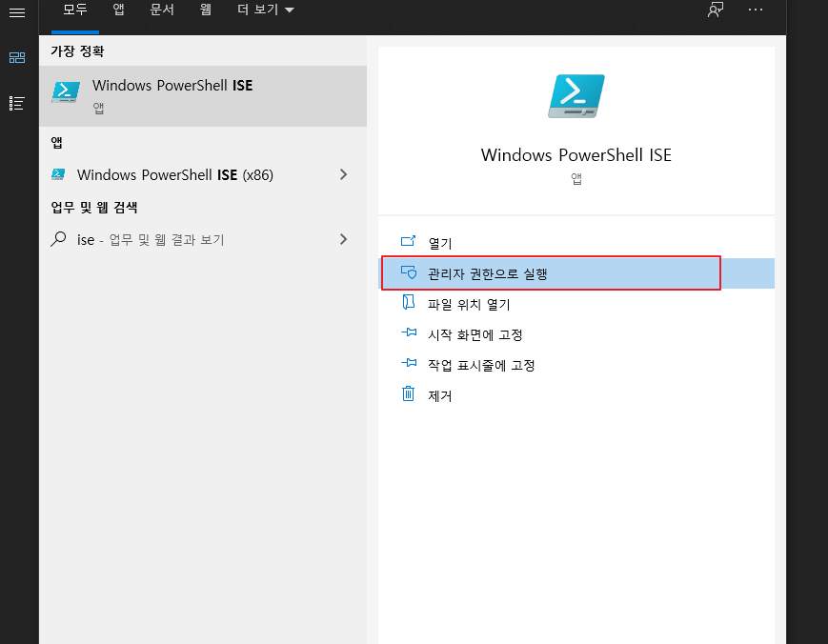The image size is (828, 644).
Task: Expand chevron for Windows PowerShell ISE (x86)
Action: tap(344, 174)
